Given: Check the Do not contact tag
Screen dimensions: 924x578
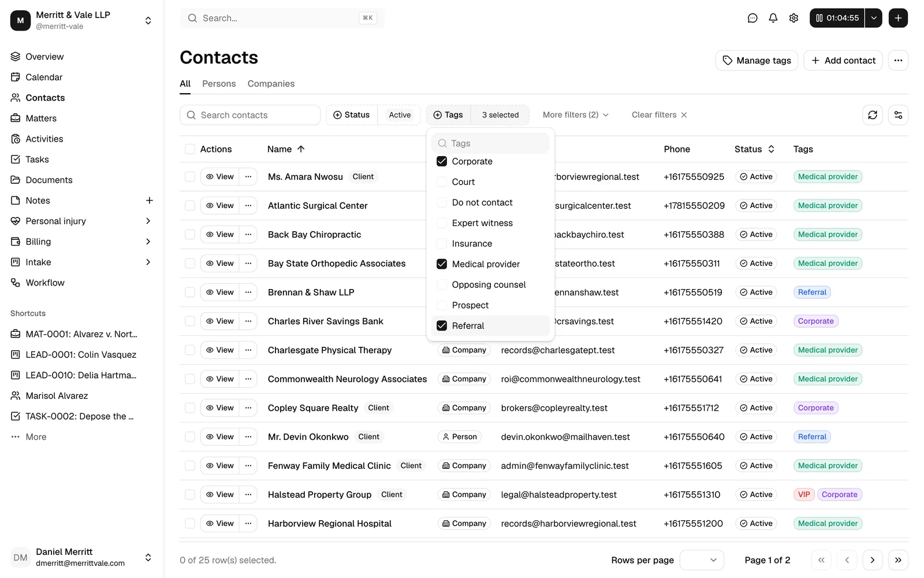Looking at the screenshot, I should [x=442, y=202].
